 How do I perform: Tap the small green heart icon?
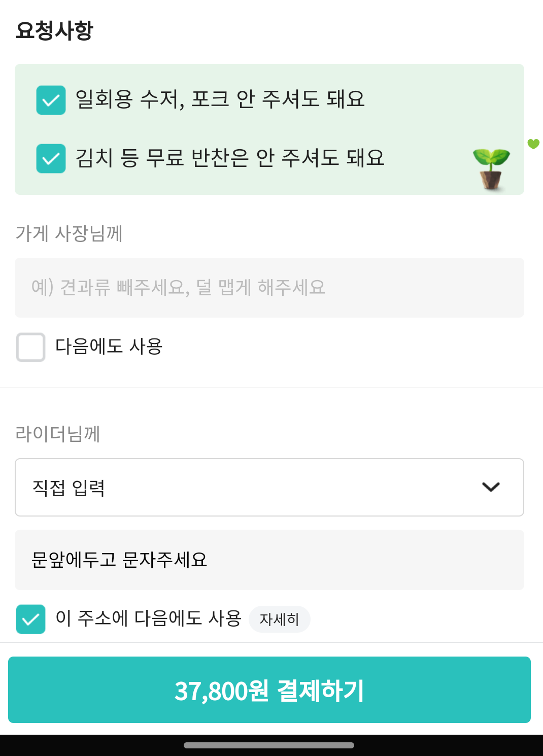click(x=533, y=144)
